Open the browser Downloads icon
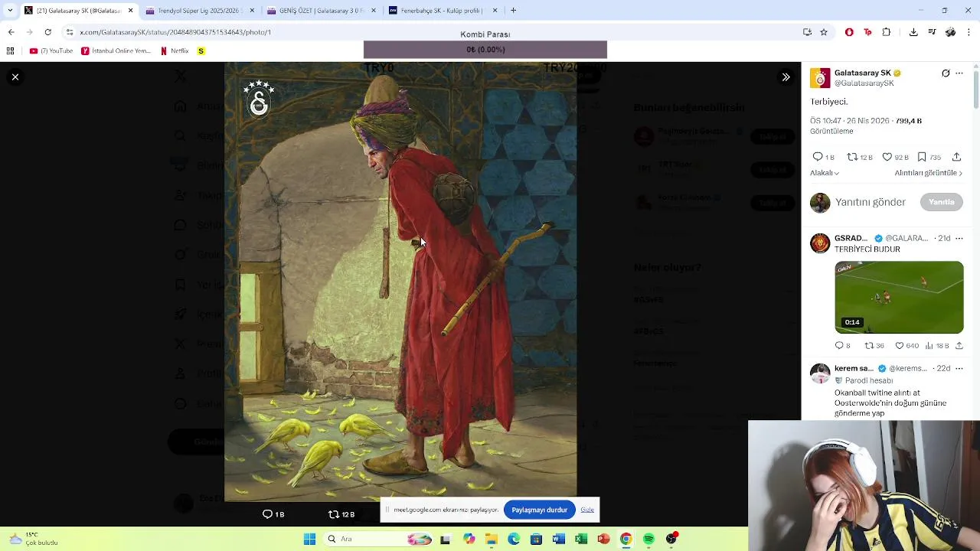This screenshot has height=551, width=980. pyautogui.click(x=913, y=32)
